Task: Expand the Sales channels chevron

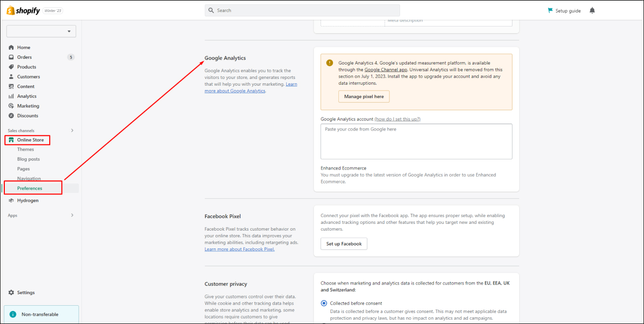Action: pos(72,130)
